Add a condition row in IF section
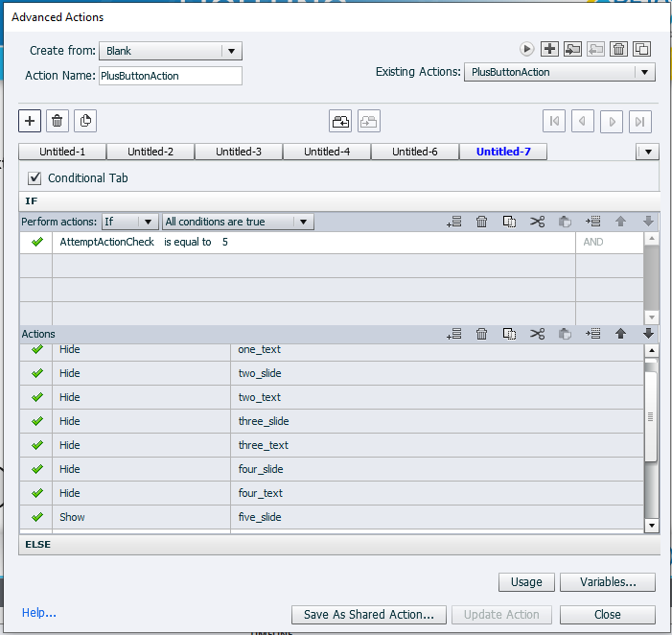This screenshot has width=672, height=635. tap(454, 222)
